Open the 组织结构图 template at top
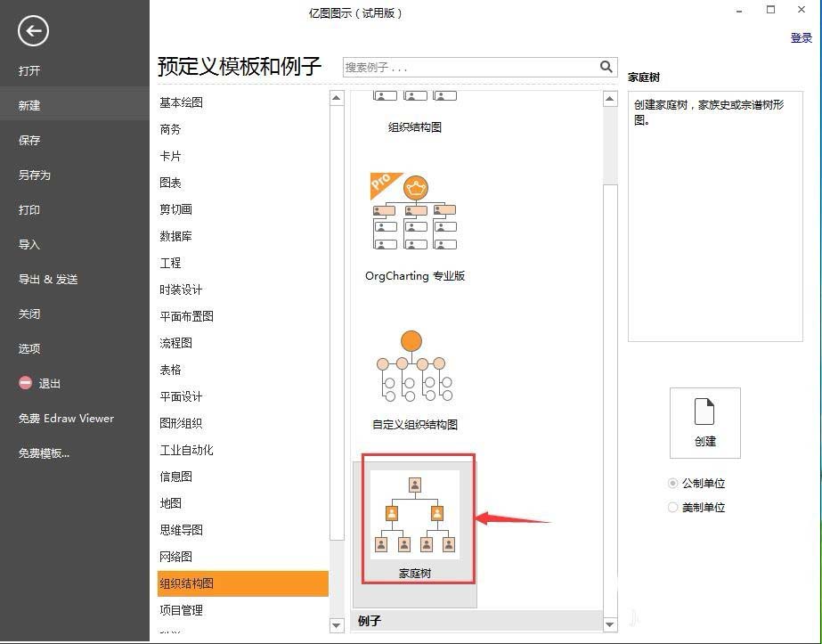 click(414, 98)
